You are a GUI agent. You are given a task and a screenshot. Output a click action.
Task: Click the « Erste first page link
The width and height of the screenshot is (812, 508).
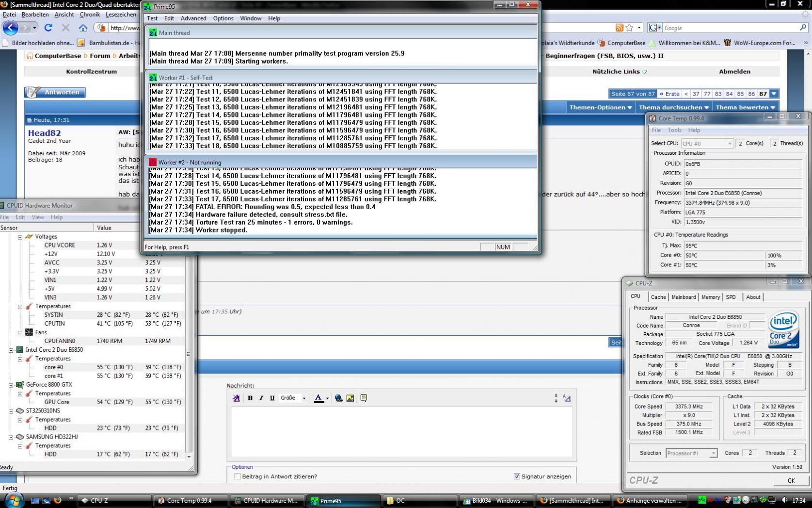click(x=669, y=94)
